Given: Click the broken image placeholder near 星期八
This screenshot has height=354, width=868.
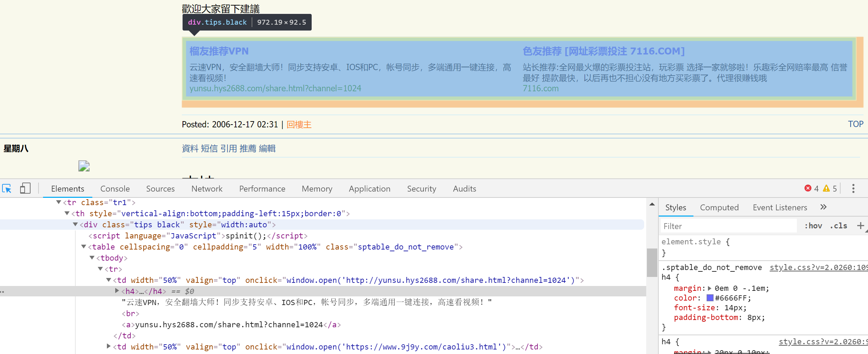Looking at the screenshot, I should point(84,166).
